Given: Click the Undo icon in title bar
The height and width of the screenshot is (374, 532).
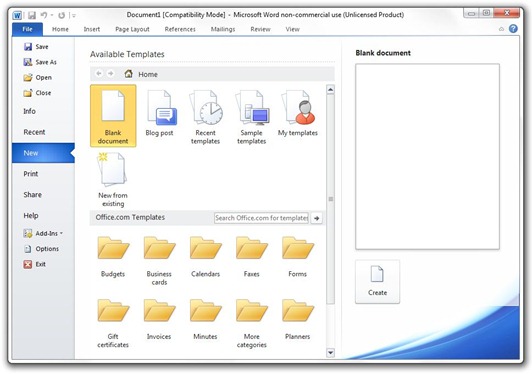Looking at the screenshot, I should [x=44, y=15].
